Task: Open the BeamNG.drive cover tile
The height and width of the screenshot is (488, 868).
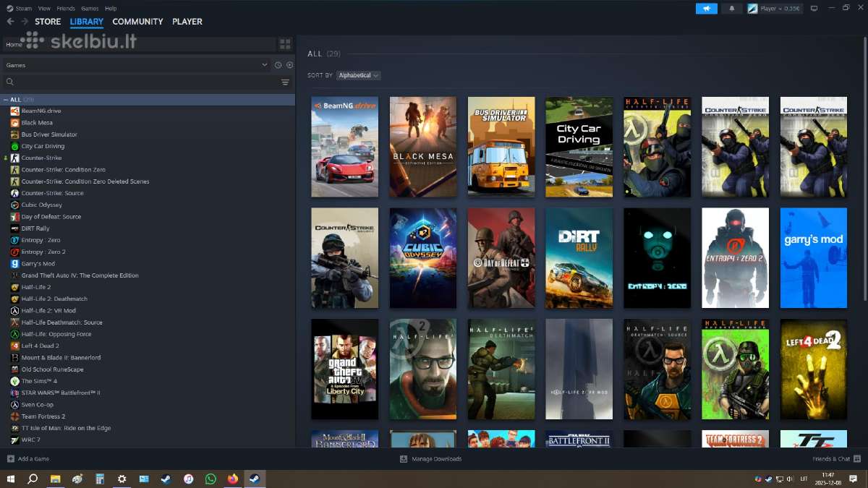Action: [345, 147]
